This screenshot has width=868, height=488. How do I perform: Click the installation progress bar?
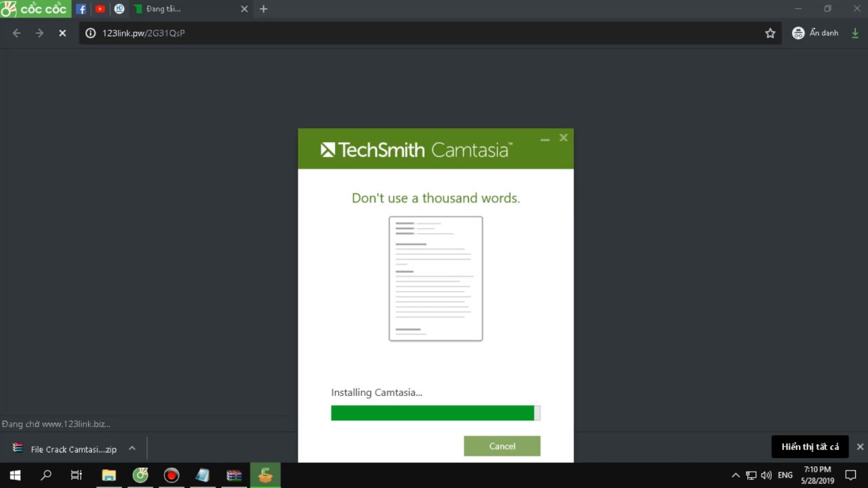coord(435,413)
